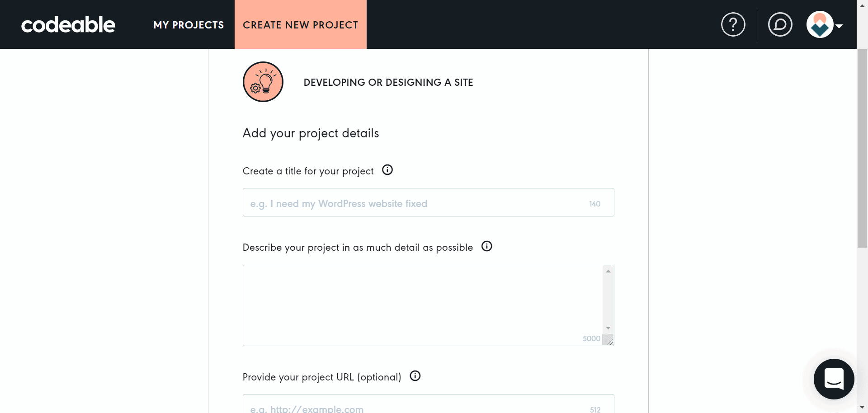868x413 pixels.
Task: Open the Intercom chat widget
Action: (834, 379)
